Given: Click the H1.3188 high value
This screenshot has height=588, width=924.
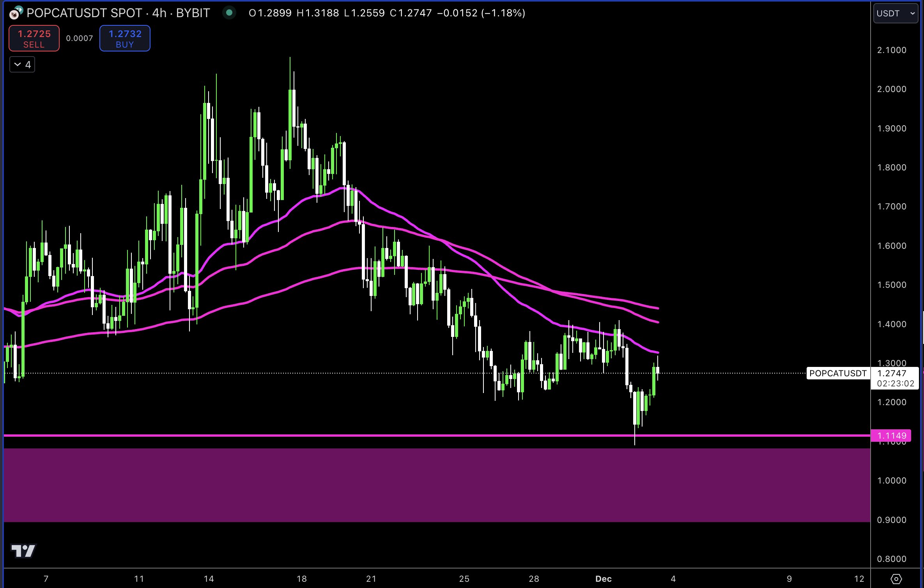Looking at the screenshot, I should (318, 13).
